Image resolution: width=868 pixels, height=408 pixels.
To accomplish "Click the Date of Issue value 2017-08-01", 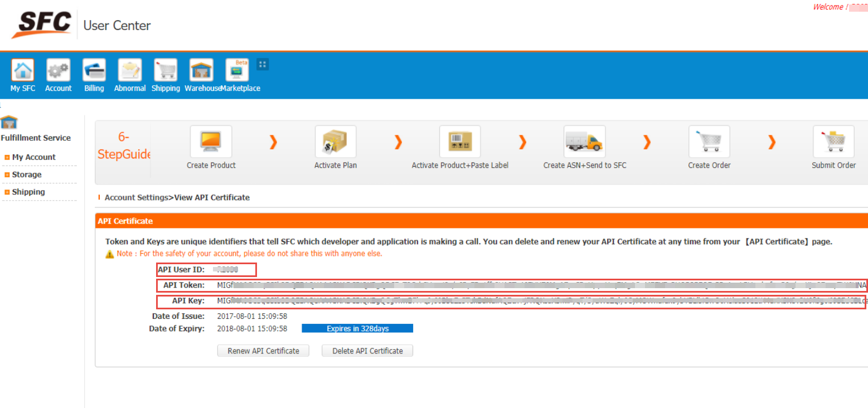I will pyautogui.click(x=252, y=316).
